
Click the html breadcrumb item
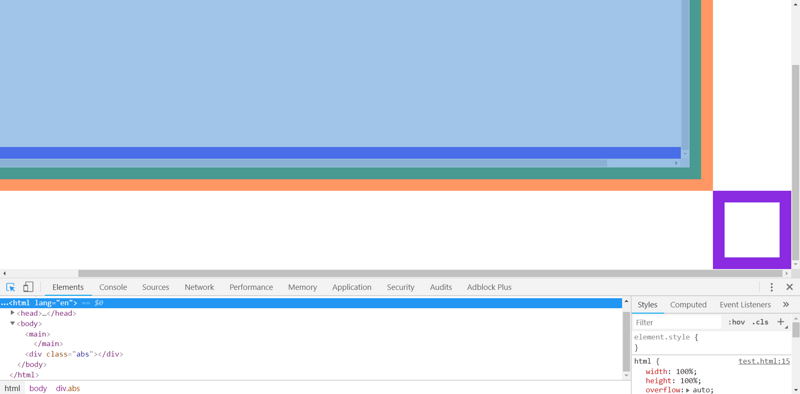[12, 388]
